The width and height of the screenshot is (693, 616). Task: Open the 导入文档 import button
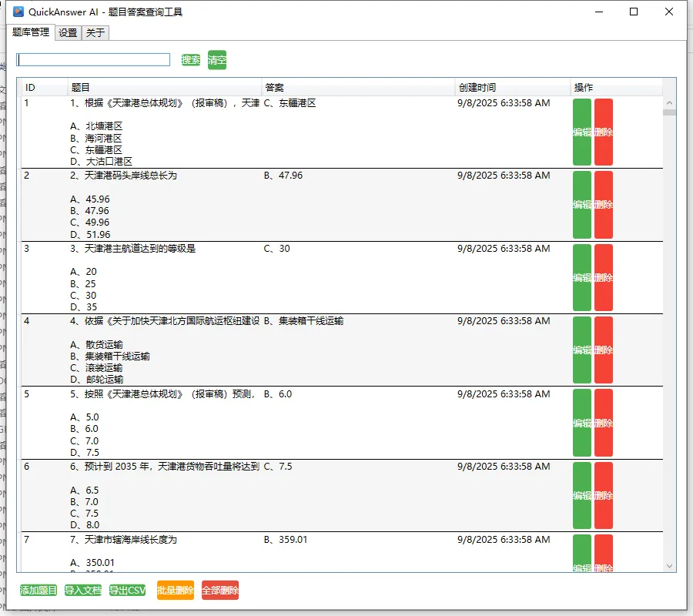(82, 591)
